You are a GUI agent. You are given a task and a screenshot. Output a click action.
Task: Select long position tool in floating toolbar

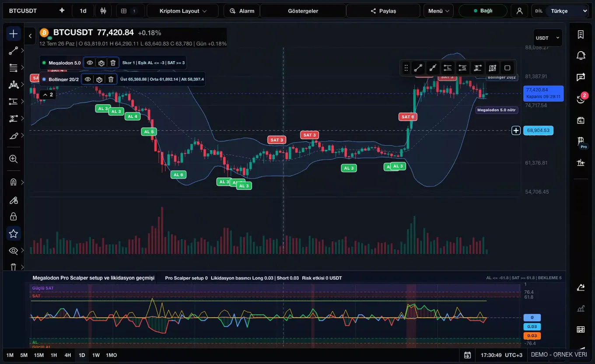pyautogui.click(x=448, y=68)
